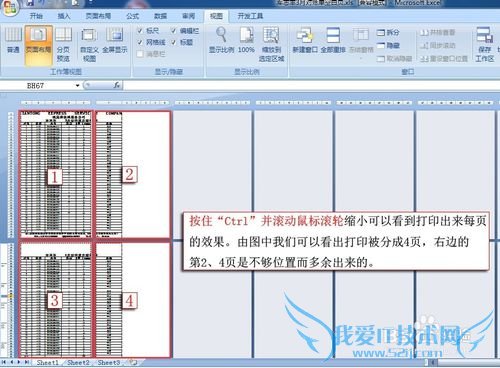Screen dimensions: 500x368
Task: Select the Sheet1 worksheet tab
Action: pos(47,362)
